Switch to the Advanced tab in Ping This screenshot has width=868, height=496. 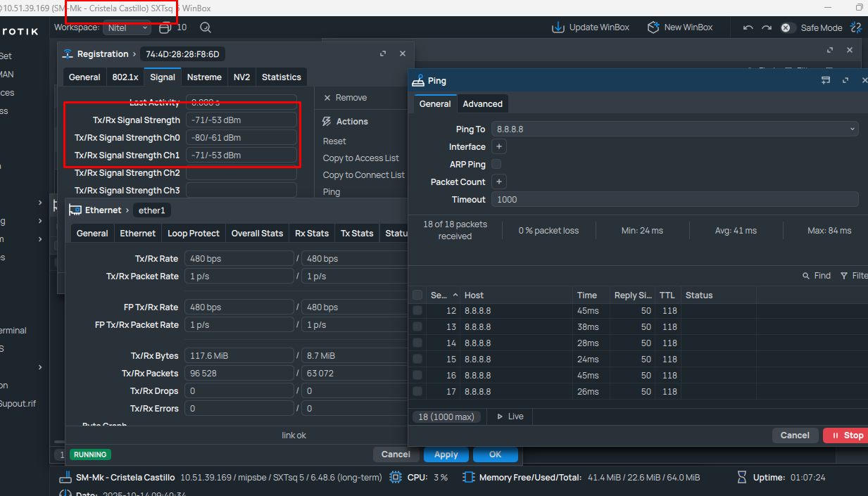click(x=482, y=103)
